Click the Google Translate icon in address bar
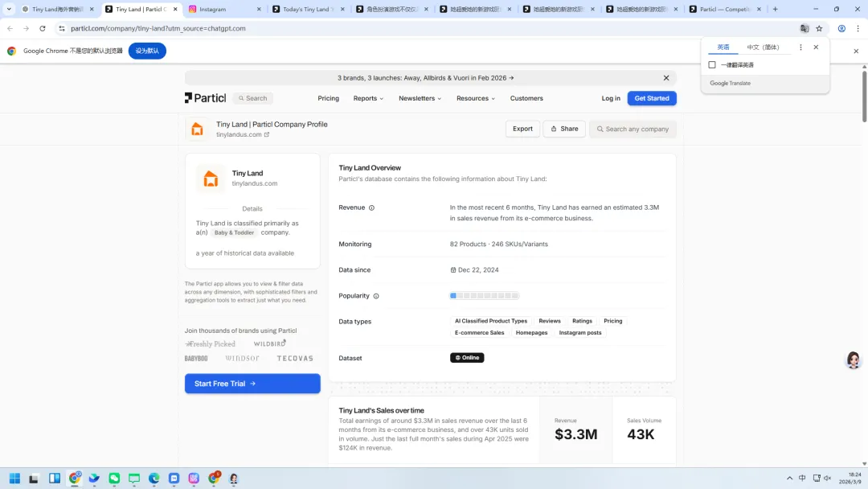The image size is (868, 489). click(x=805, y=28)
